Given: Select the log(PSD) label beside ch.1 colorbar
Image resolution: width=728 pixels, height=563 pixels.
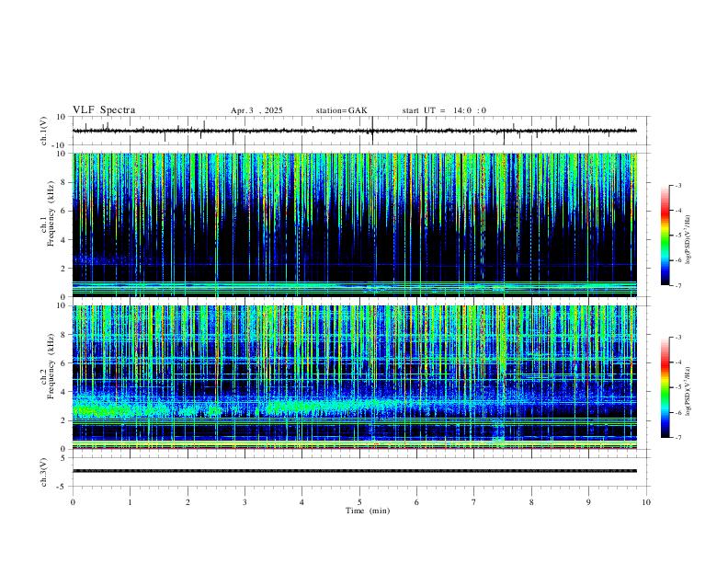Looking at the screenshot, I should point(688,240).
